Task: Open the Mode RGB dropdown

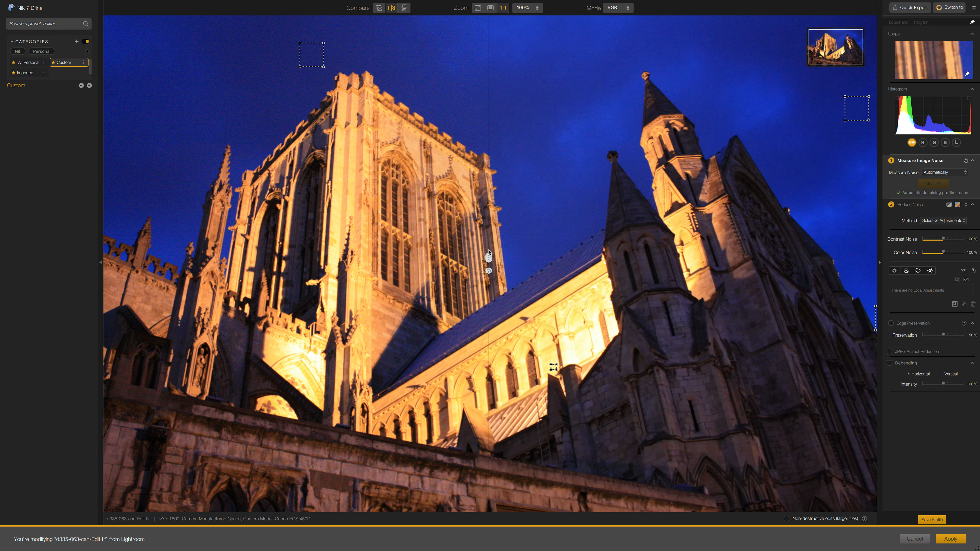Action: point(618,8)
